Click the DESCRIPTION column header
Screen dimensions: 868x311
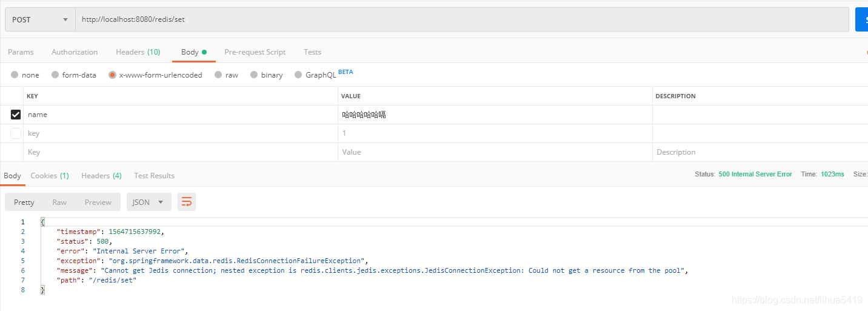(676, 96)
